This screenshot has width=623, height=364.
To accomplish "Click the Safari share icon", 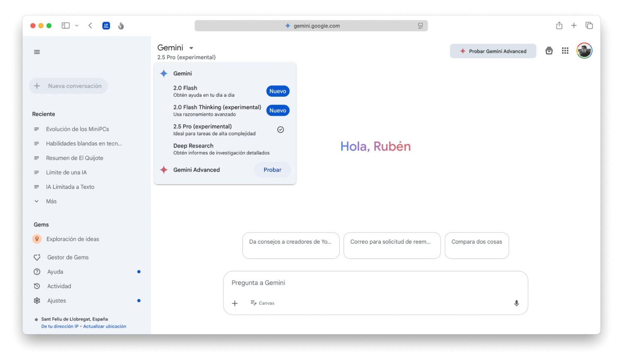I will tap(559, 26).
